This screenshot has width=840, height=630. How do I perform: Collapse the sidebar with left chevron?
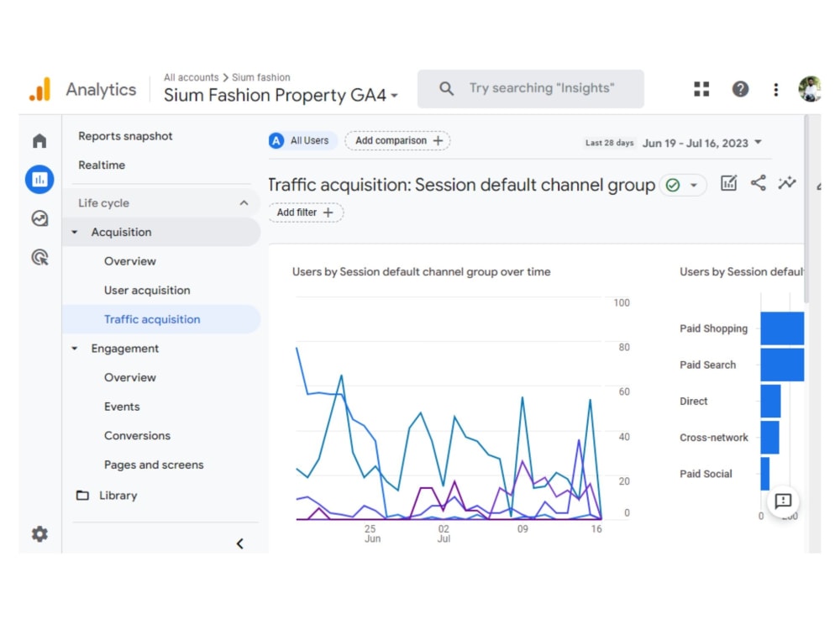tap(240, 543)
